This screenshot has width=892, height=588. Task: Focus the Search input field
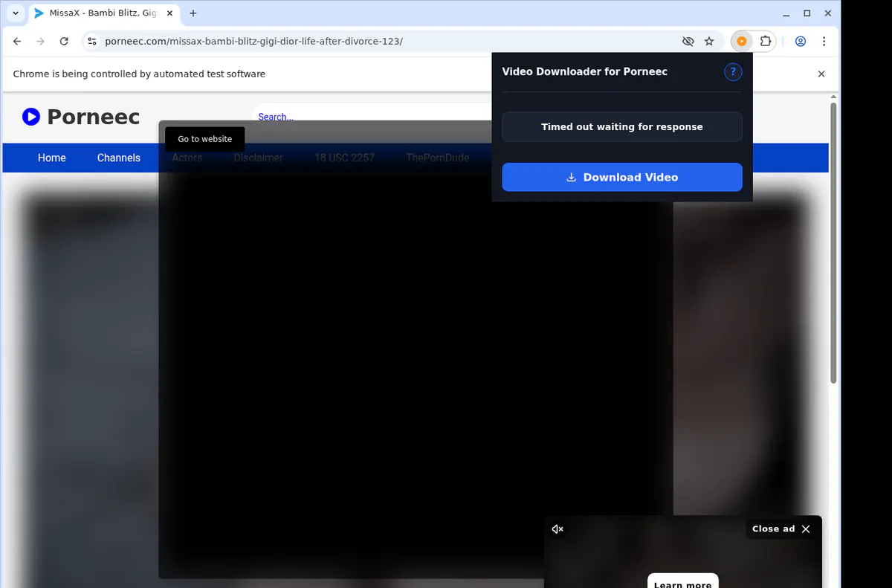coord(372,117)
